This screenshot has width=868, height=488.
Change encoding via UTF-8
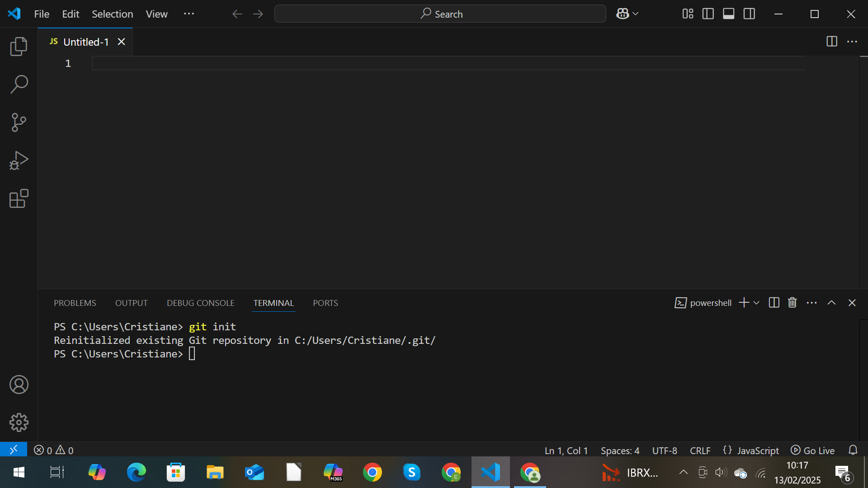click(x=665, y=450)
